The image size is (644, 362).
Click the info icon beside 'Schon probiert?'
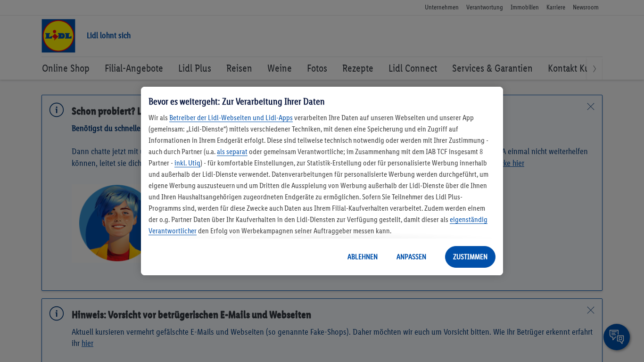tap(57, 110)
